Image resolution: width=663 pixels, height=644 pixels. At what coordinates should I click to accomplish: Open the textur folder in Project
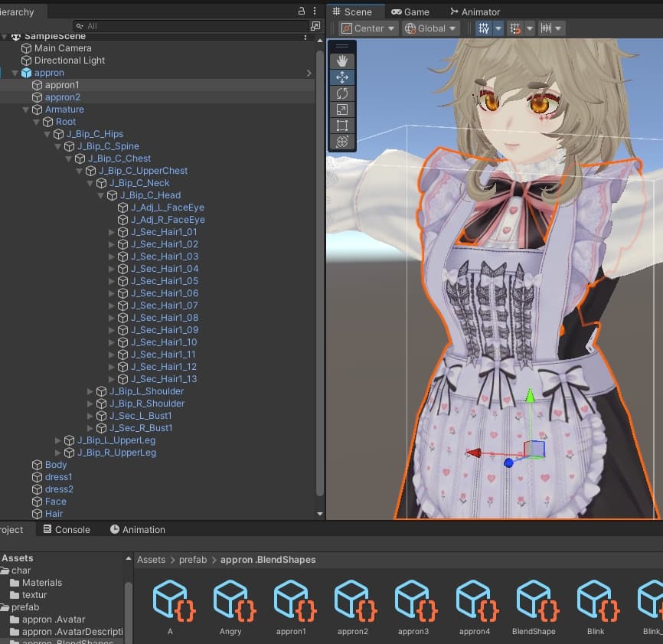coord(34,595)
